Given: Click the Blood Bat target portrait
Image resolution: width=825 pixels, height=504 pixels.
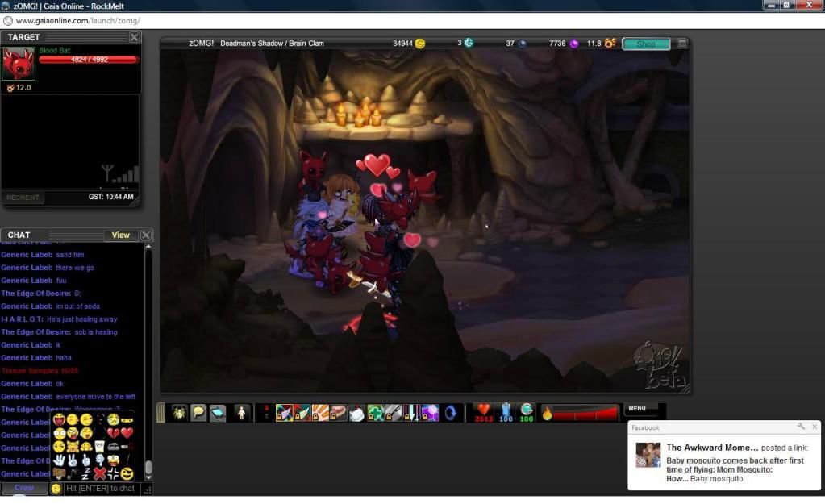Looking at the screenshot, I should click(19, 63).
